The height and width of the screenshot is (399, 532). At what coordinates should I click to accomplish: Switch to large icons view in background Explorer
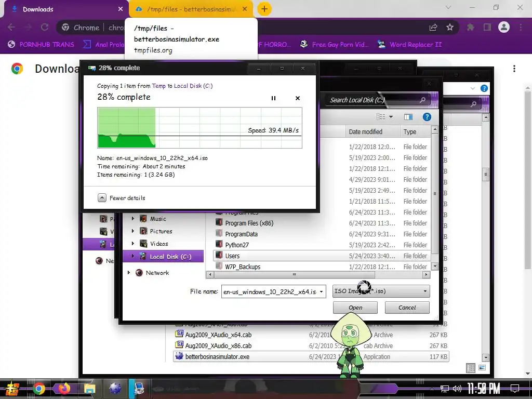pos(482,368)
